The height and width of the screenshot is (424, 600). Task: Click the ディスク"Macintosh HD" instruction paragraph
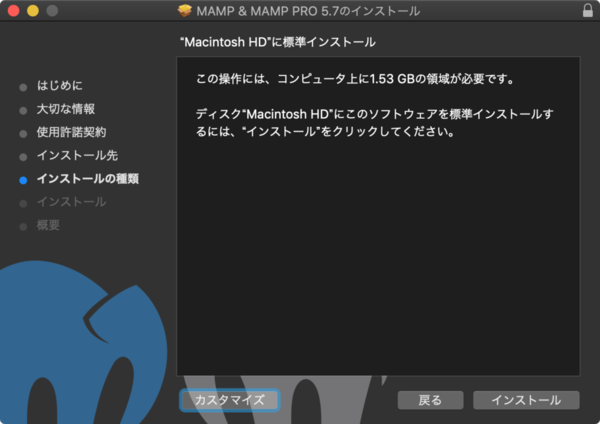click(x=375, y=123)
